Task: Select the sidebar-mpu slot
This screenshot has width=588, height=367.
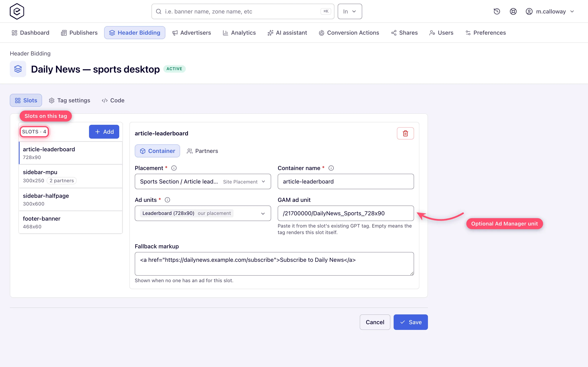Action: pyautogui.click(x=70, y=176)
